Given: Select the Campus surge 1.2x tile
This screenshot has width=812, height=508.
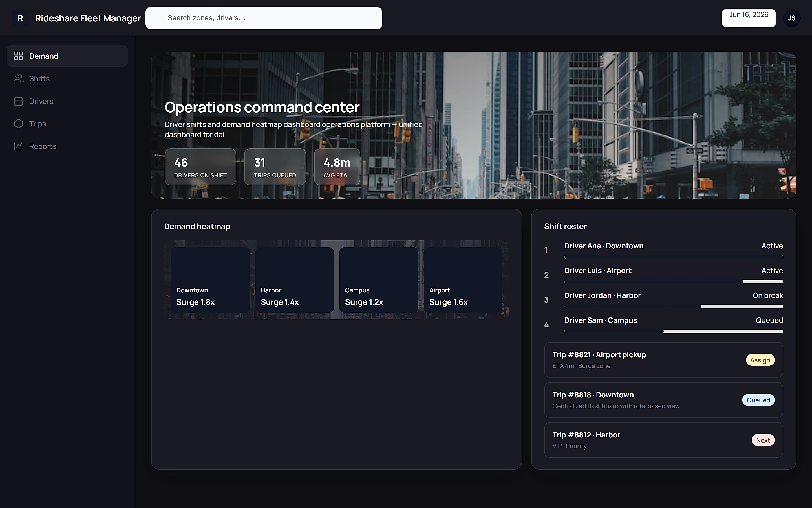Looking at the screenshot, I should tap(379, 280).
